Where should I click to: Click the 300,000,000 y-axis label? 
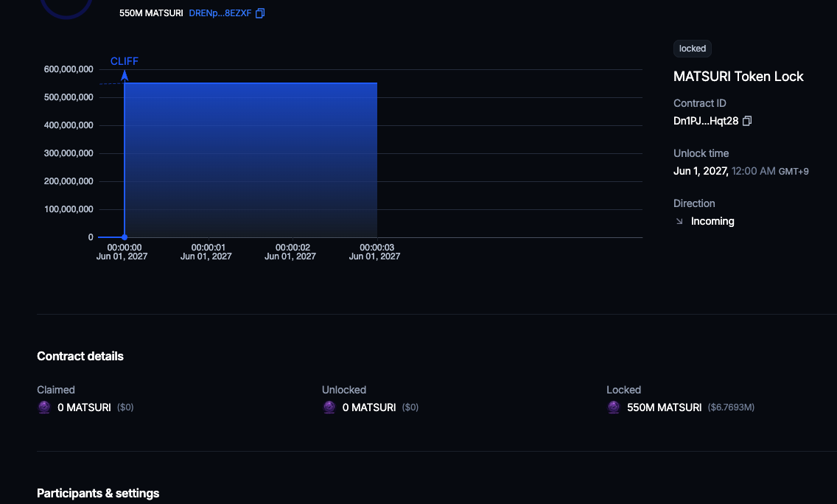click(69, 153)
